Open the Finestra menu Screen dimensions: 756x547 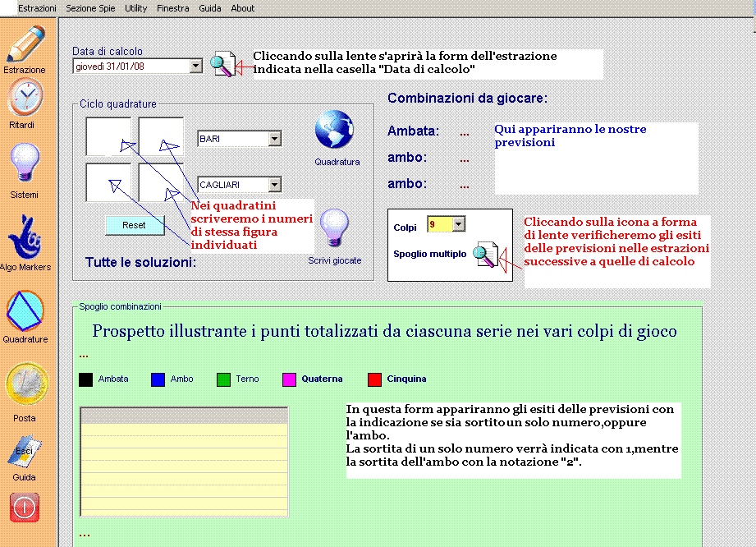click(x=172, y=8)
